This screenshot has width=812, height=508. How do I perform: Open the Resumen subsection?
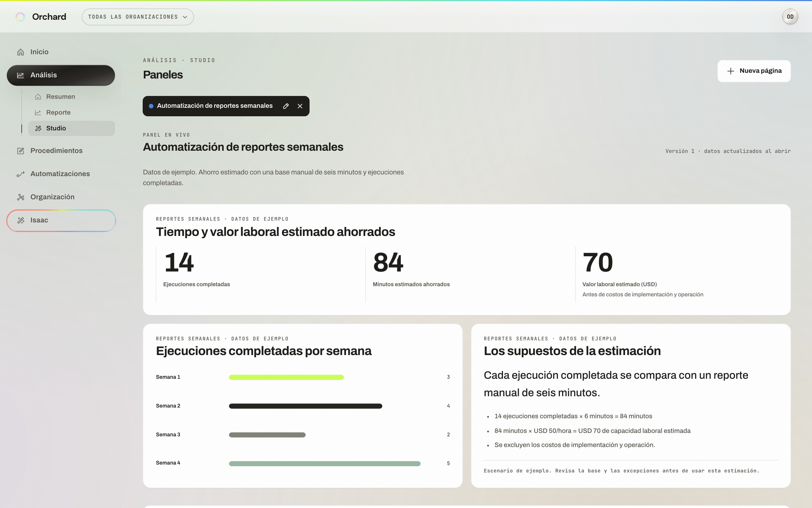[x=71, y=97]
